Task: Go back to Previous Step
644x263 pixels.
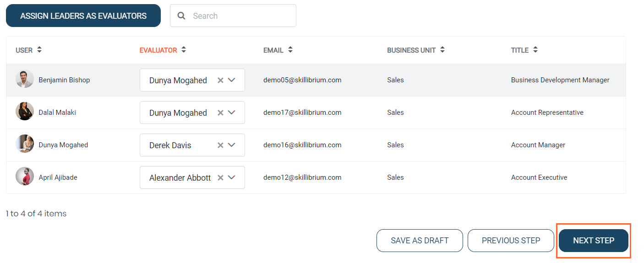Action: 511,241
